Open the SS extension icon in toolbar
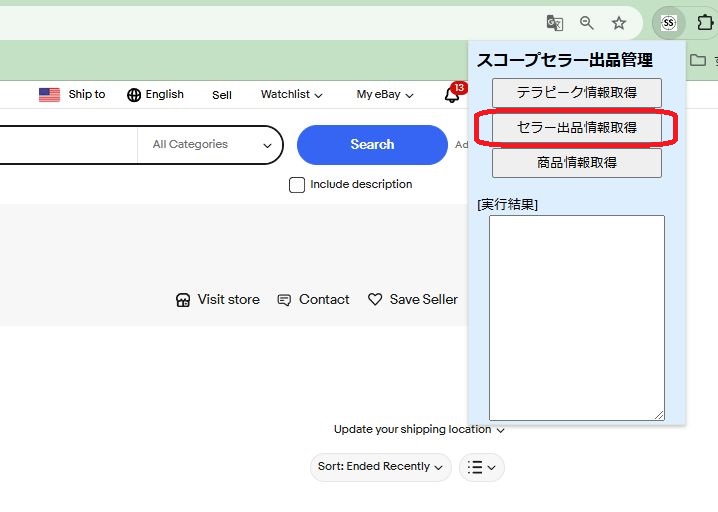The height and width of the screenshot is (512, 718). 669,22
